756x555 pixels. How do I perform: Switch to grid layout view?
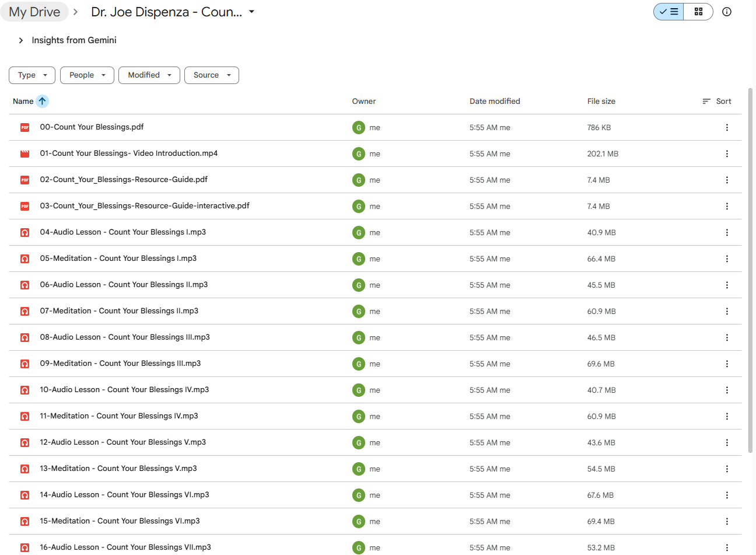pos(698,12)
